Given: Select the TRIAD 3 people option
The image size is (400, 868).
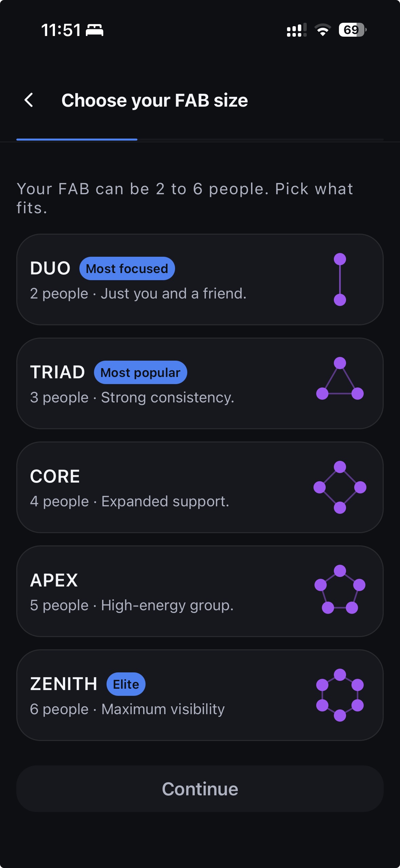Looking at the screenshot, I should tap(200, 383).
